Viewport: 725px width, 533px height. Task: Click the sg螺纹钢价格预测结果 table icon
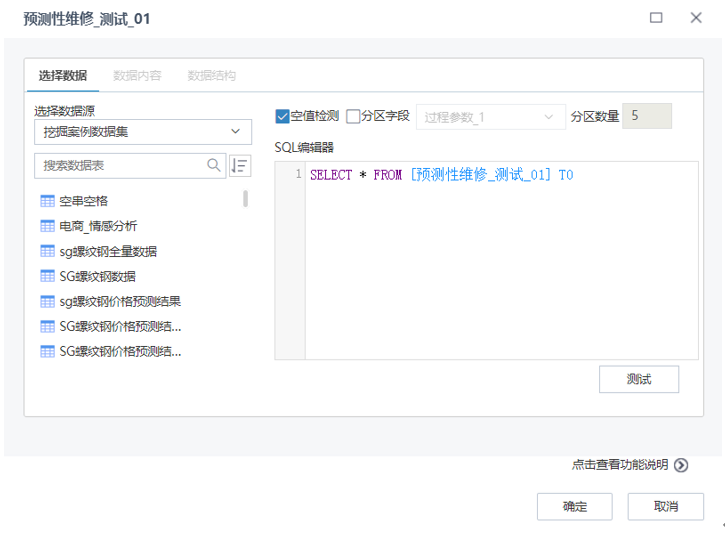(x=47, y=301)
